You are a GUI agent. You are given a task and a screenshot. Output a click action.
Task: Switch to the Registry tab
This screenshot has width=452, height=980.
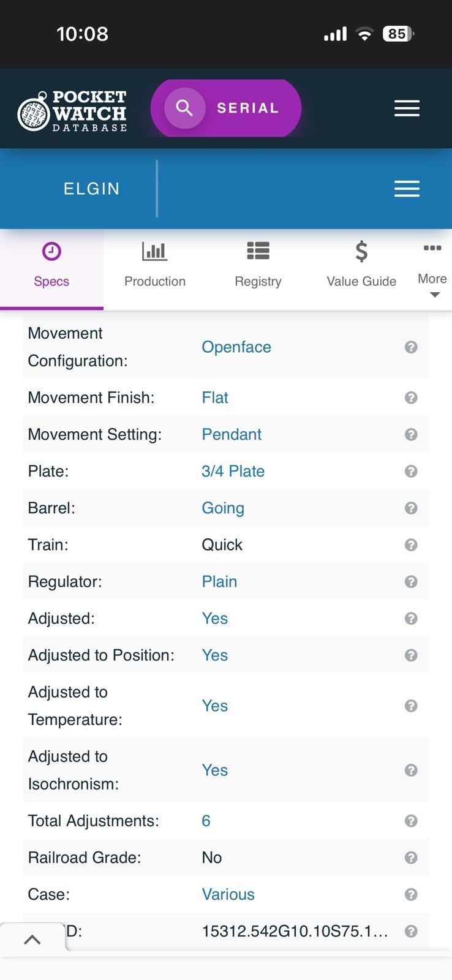(258, 265)
